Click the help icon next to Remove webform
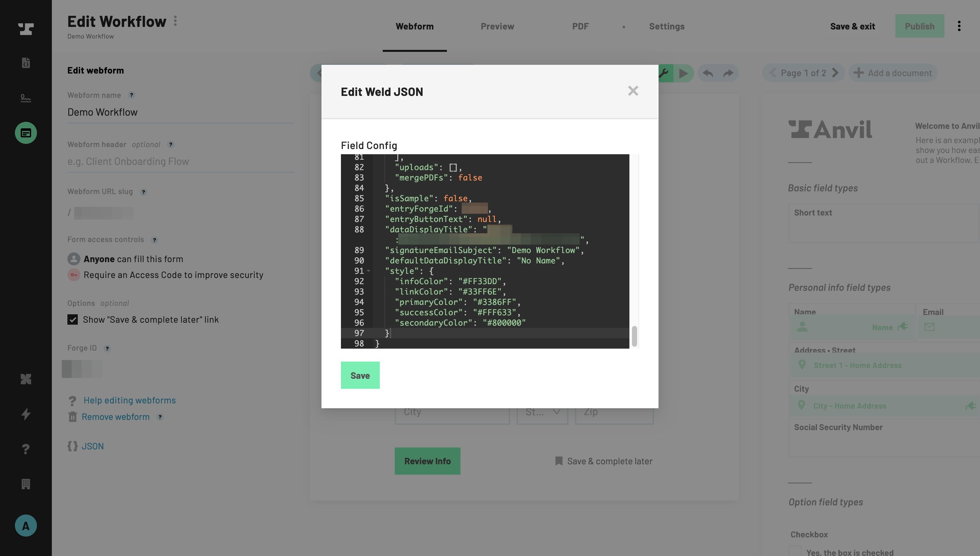Viewport: 980px width, 556px height. click(160, 417)
